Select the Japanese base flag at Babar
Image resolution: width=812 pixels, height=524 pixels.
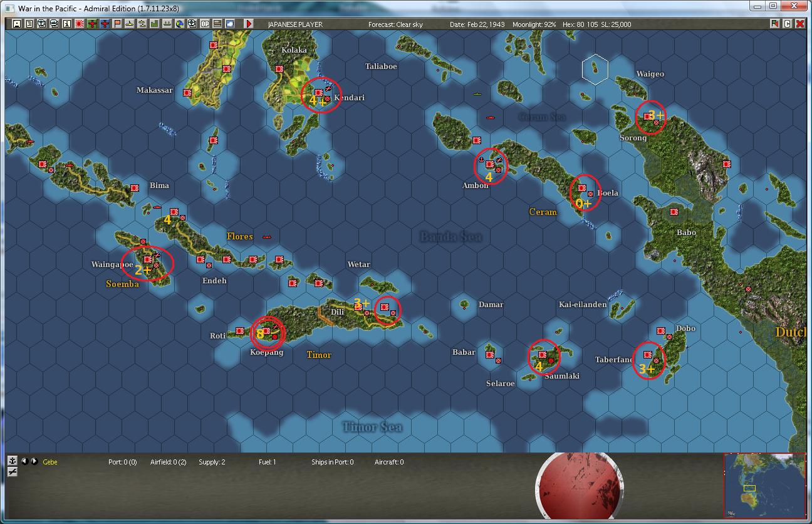coord(489,354)
